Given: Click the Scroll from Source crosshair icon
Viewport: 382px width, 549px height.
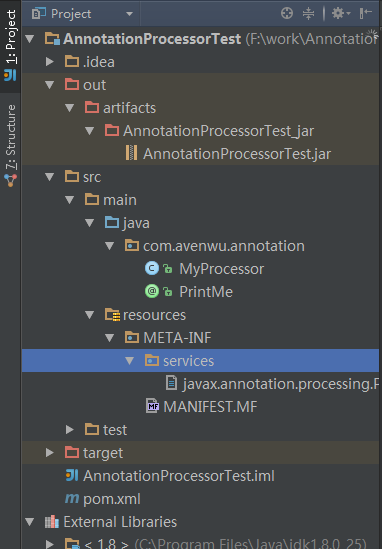Looking at the screenshot, I should (x=287, y=13).
